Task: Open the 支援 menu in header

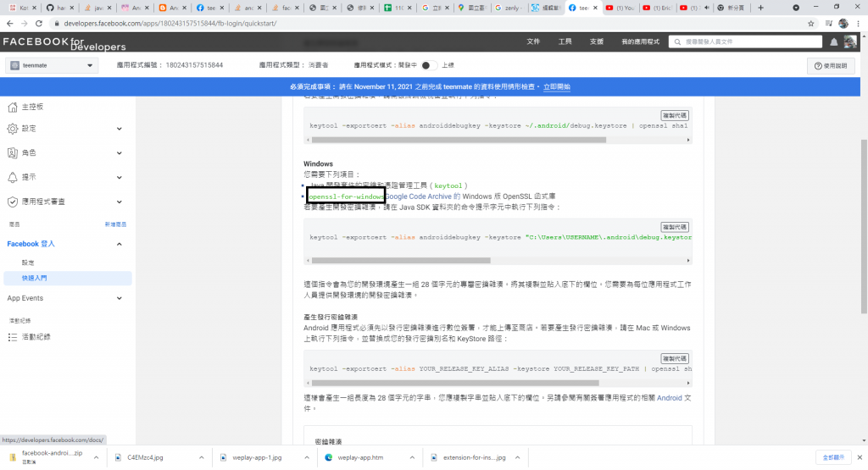Action: coord(596,41)
